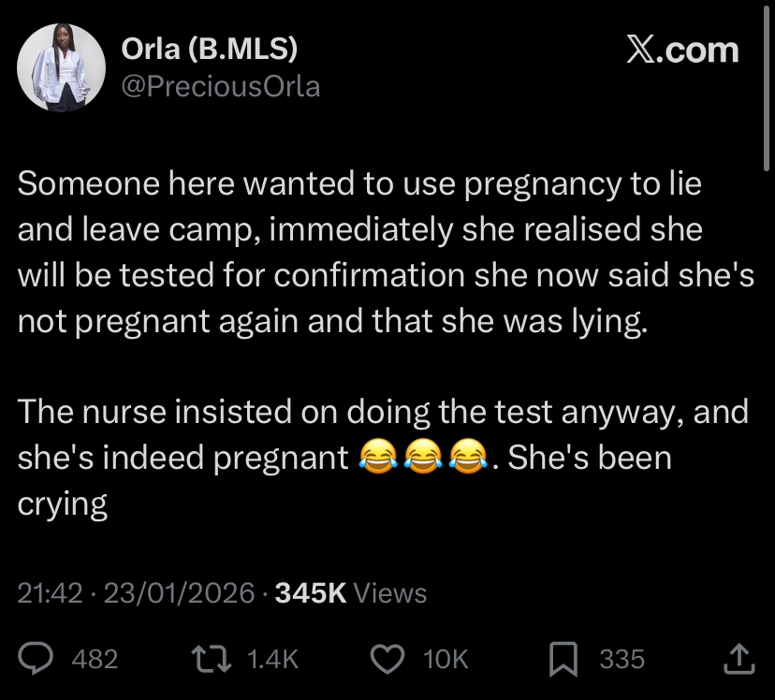This screenshot has height=700, width=775.
Task: Click the 21:42 timestamp
Action: [x=51, y=592]
